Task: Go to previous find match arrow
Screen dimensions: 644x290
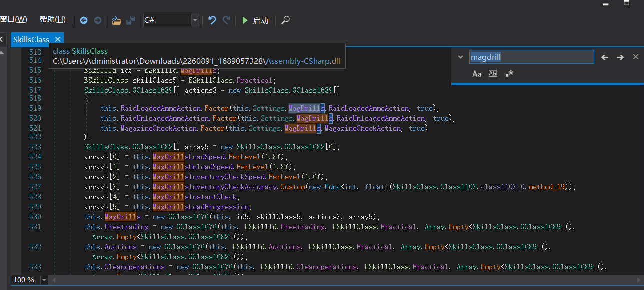Action: tap(604, 57)
